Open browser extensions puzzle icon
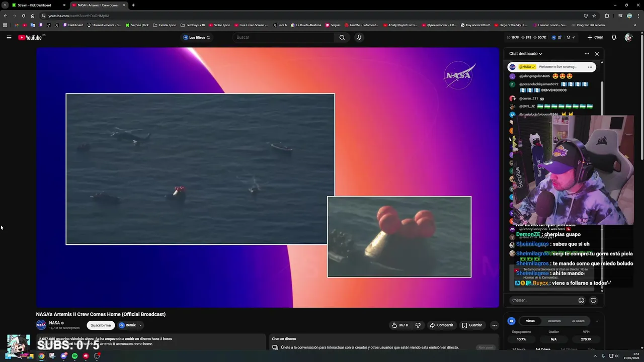Image resolution: width=644 pixels, height=362 pixels. [606, 16]
